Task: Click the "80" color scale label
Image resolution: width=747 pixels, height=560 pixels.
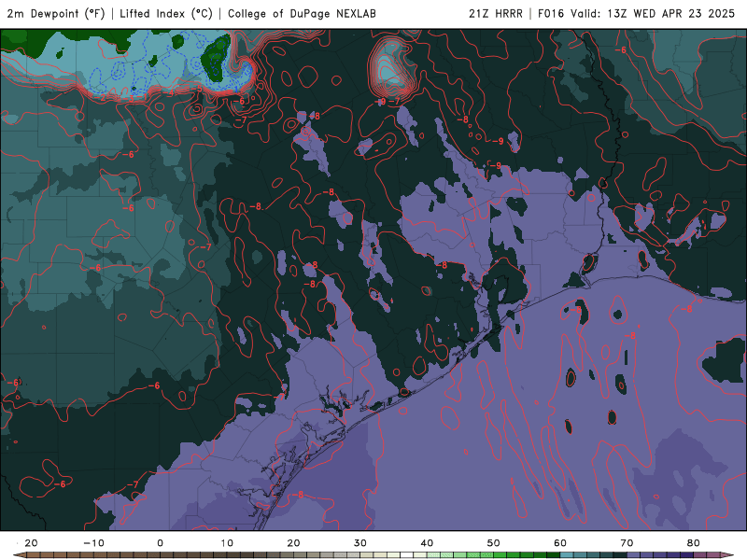Action: [694, 543]
